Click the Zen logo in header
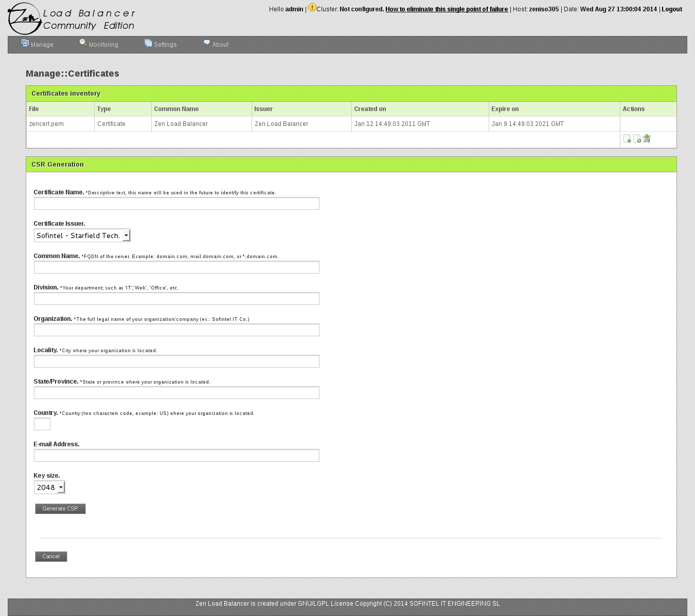The image size is (695, 616). coord(25,19)
